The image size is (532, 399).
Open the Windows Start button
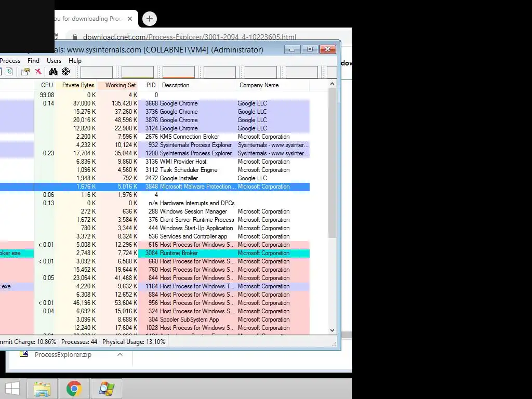pyautogui.click(x=12, y=389)
